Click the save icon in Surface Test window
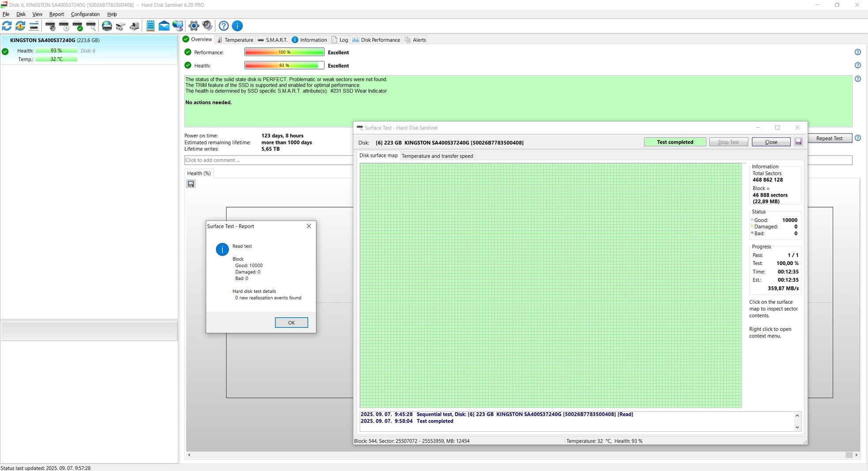The width and height of the screenshot is (868, 471). [x=798, y=142]
